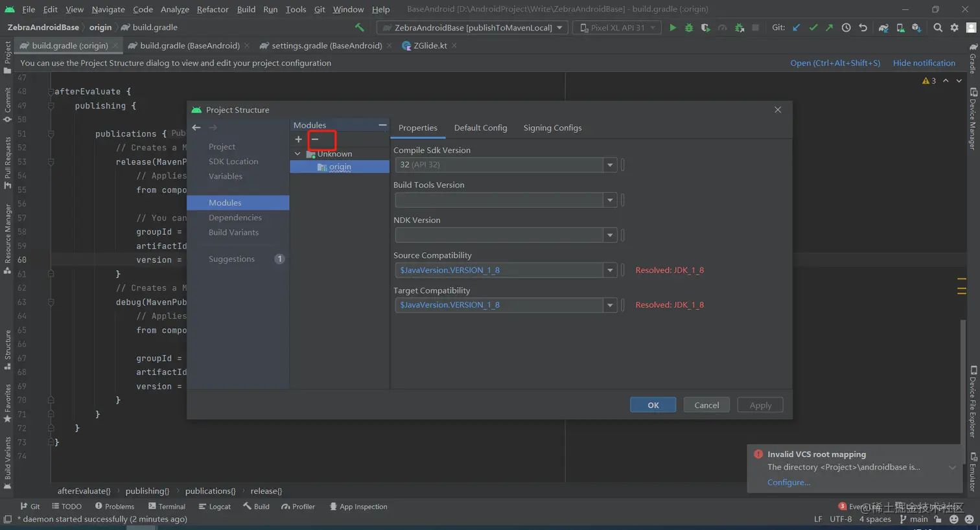This screenshot has width=980, height=530.
Task: Open the Tools menu
Action: click(296, 9)
